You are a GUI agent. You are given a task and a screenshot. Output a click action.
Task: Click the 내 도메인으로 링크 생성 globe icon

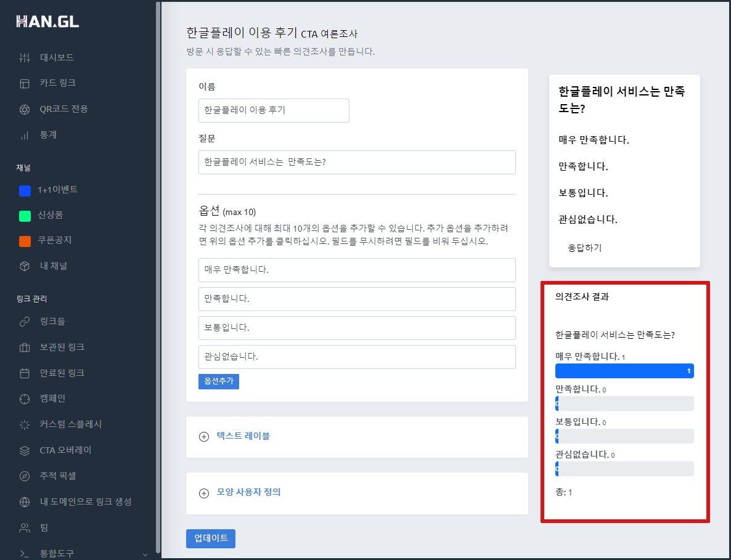coord(25,501)
